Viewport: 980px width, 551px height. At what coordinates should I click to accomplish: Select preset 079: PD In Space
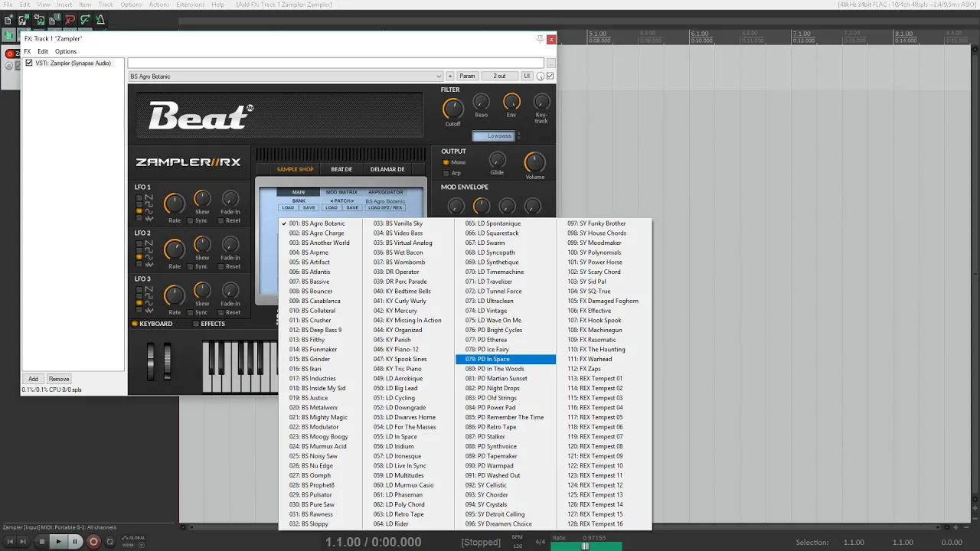pos(506,359)
